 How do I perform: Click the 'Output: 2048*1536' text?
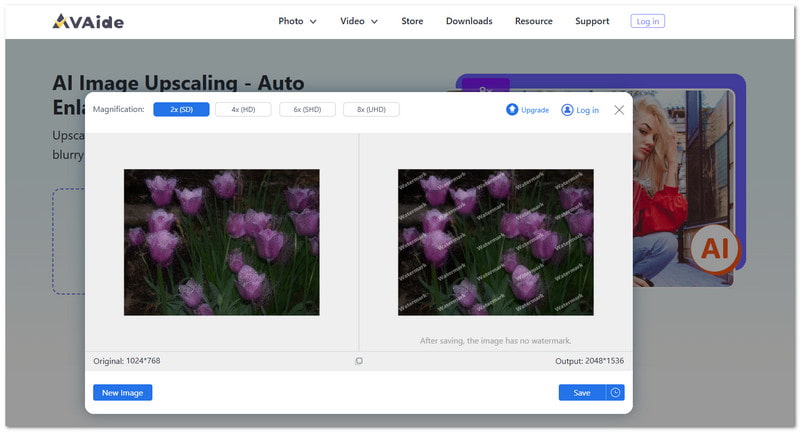(589, 361)
